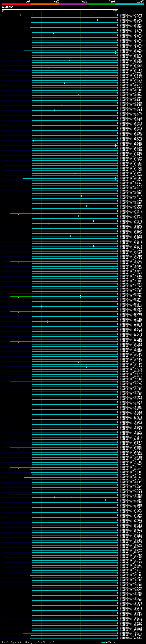
Task: Select hit UniRef100_C6SXX2
Action: (131, 261)
